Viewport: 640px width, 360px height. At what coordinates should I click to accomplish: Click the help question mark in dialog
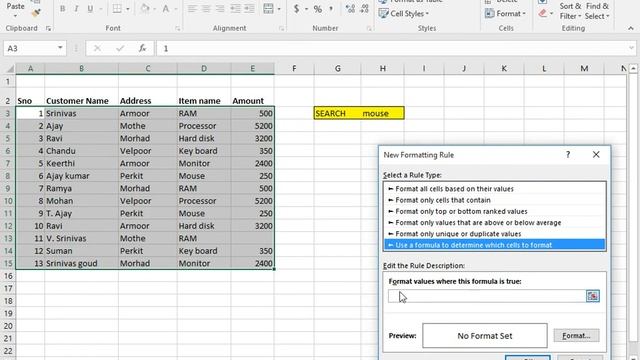pyautogui.click(x=568, y=155)
